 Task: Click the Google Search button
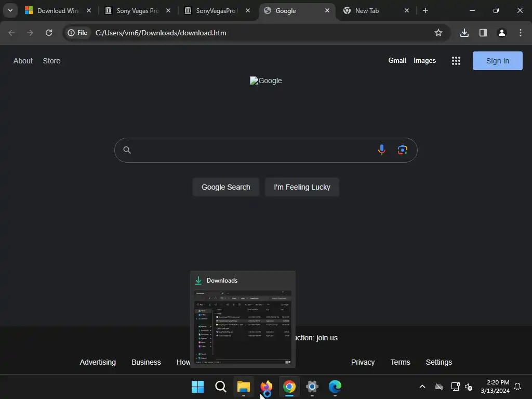tap(225, 187)
